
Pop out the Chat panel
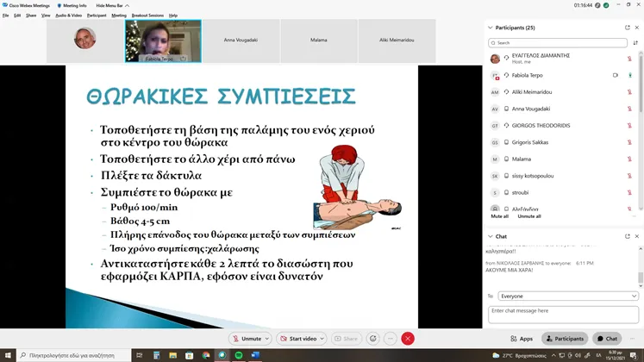[x=627, y=235]
